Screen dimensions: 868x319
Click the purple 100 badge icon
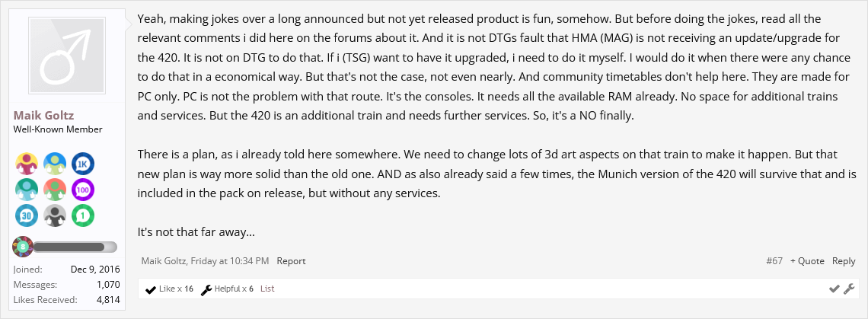coord(82,190)
